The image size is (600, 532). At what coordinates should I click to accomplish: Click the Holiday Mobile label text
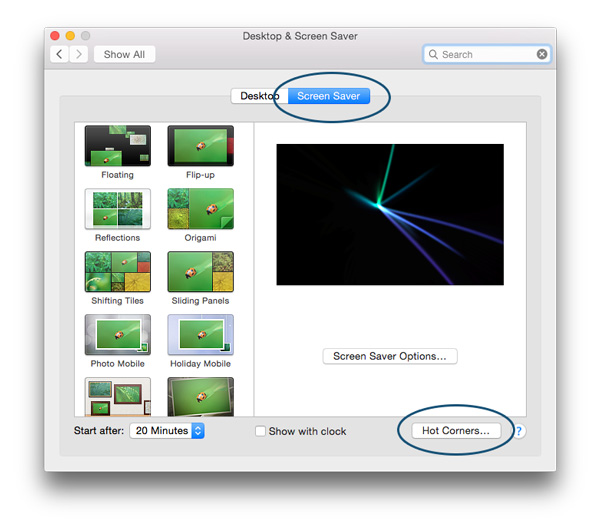tap(201, 364)
